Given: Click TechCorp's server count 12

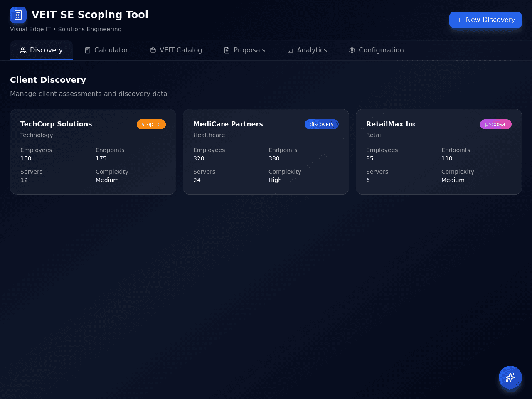Looking at the screenshot, I should coord(24,180).
